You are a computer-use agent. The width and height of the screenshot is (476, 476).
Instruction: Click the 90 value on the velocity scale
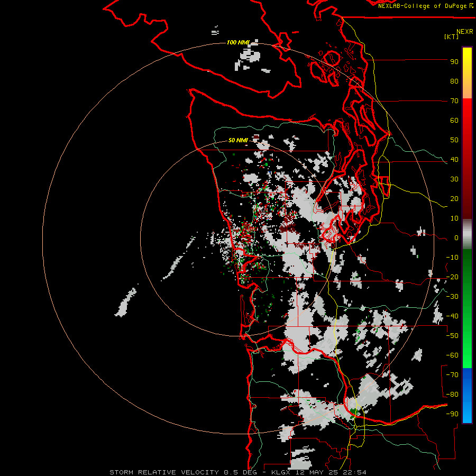click(454, 62)
